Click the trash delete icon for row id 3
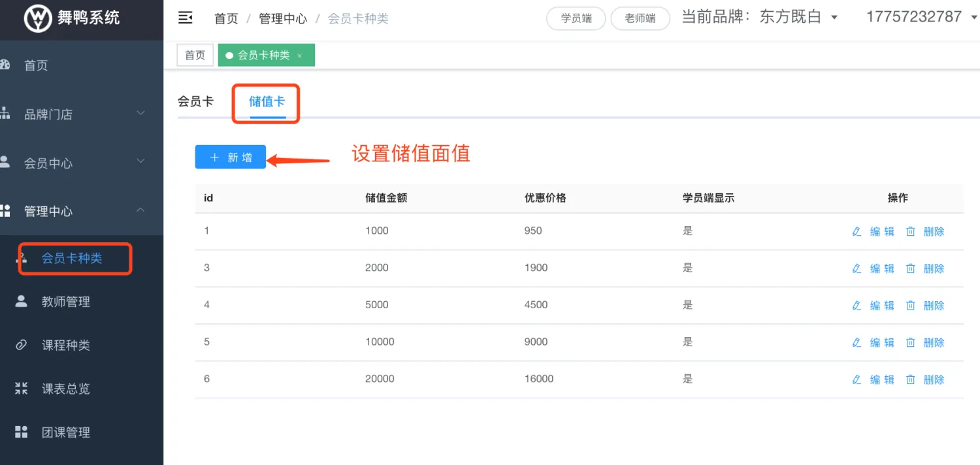 pyautogui.click(x=910, y=268)
